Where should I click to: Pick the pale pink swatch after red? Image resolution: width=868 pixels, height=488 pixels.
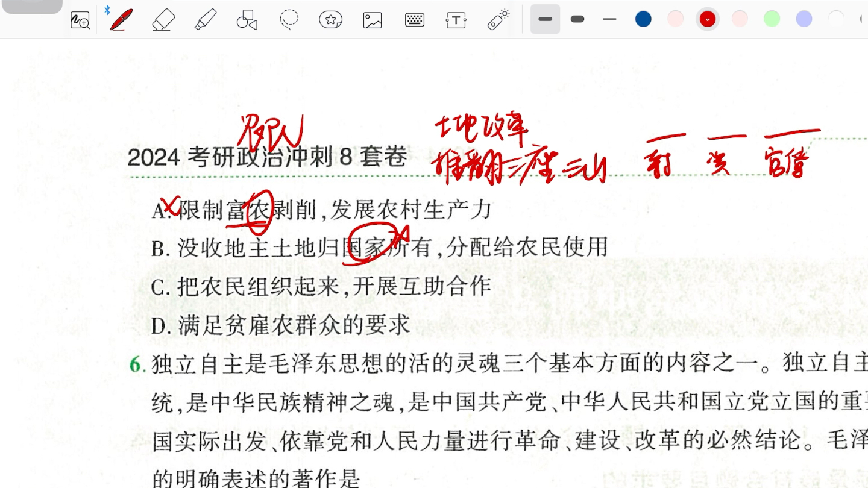click(x=740, y=19)
